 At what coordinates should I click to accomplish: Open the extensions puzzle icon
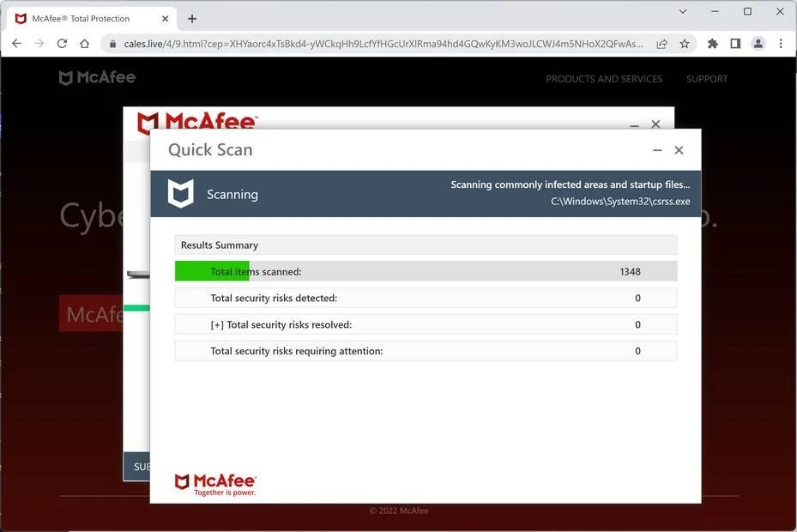713,44
